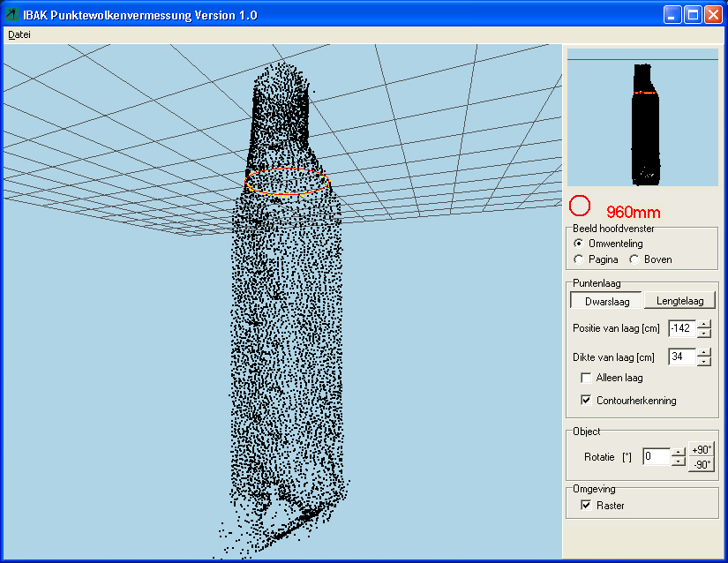Select the Pagina view radio button
Screen dimensions: 728x563
tap(579, 259)
